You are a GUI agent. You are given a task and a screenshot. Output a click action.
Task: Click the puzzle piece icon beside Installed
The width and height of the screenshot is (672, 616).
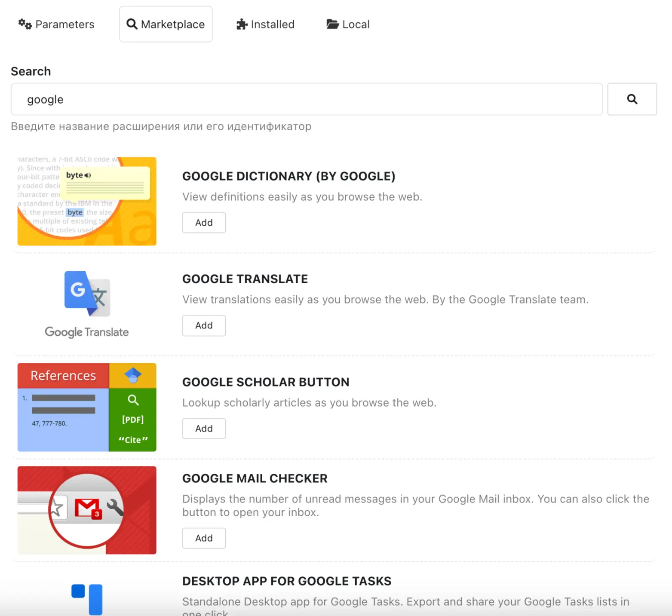tap(242, 25)
